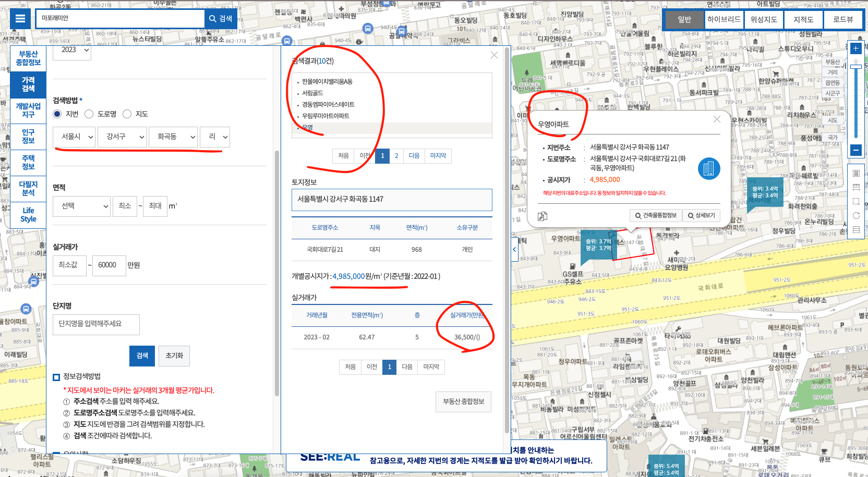Click the bus stop icon near 시진빌
The width and height of the screenshot is (868, 477).
coord(34,282)
